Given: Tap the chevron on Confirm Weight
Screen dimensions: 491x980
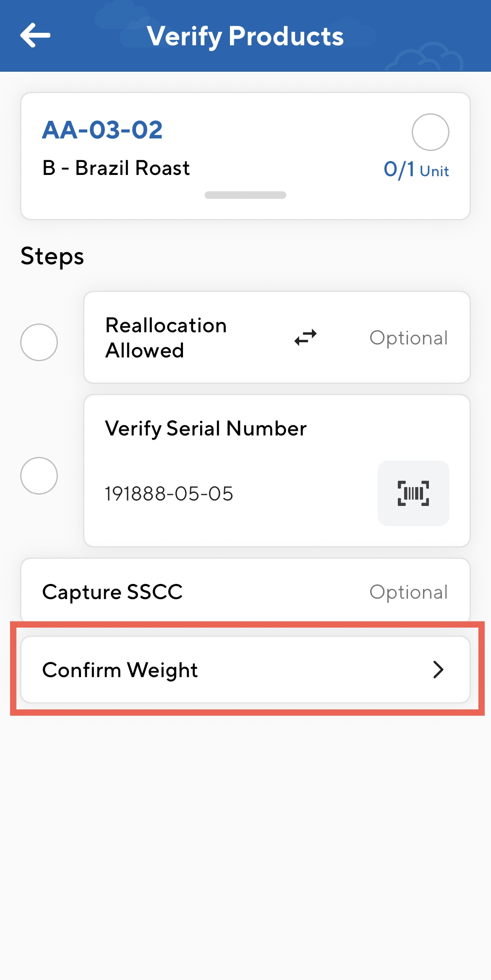Looking at the screenshot, I should point(439,670).
